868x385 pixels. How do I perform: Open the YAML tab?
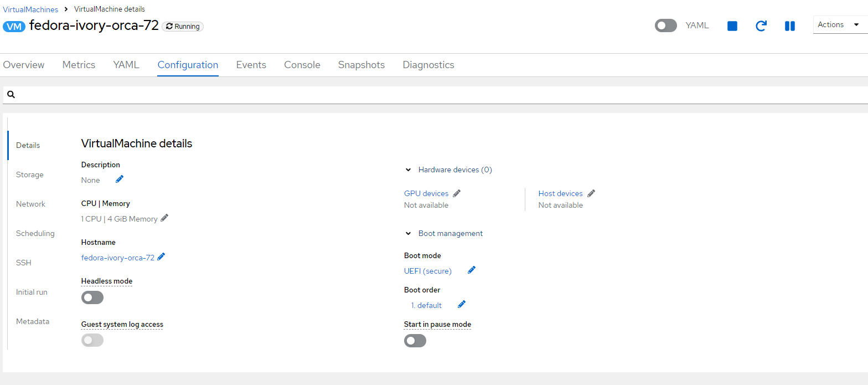pyautogui.click(x=126, y=65)
